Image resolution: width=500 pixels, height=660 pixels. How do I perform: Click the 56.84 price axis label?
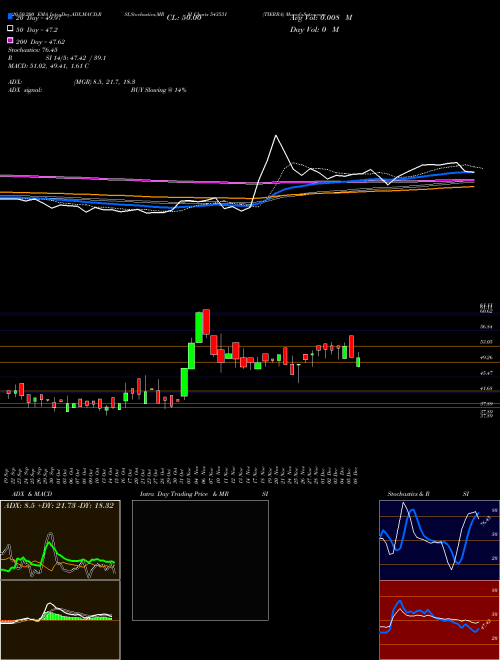click(486, 326)
